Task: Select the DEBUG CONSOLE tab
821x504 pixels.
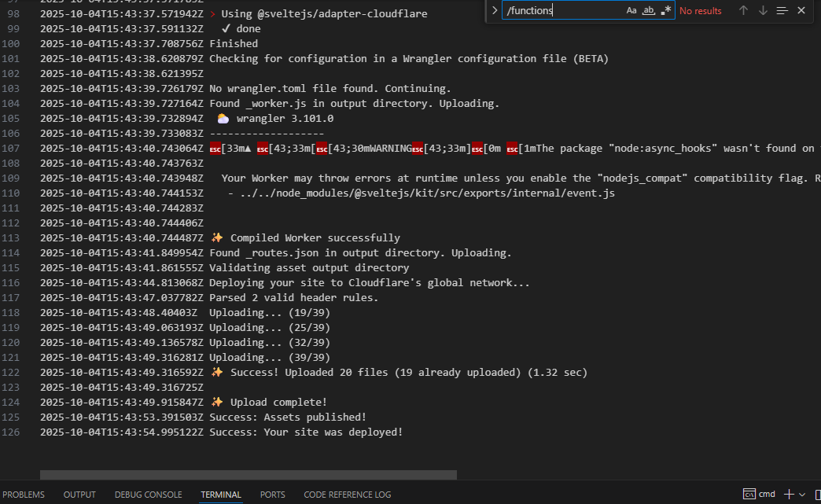Action: (x=148, y=495)
